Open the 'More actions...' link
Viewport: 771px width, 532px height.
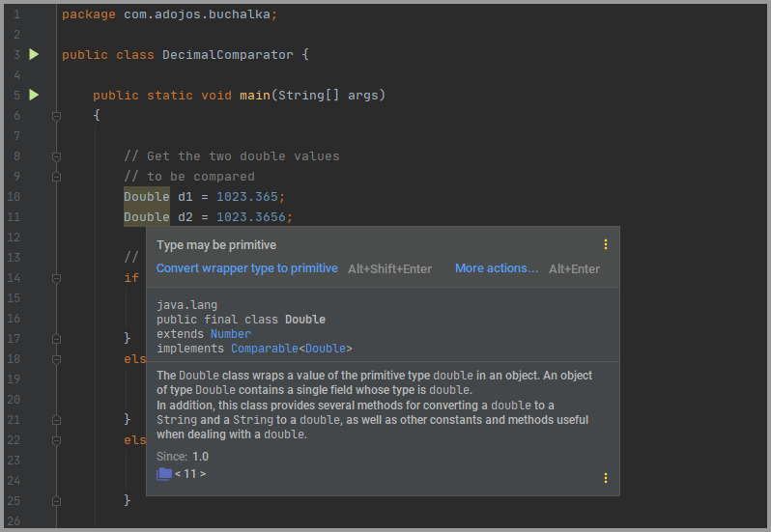tap(497, 268)
